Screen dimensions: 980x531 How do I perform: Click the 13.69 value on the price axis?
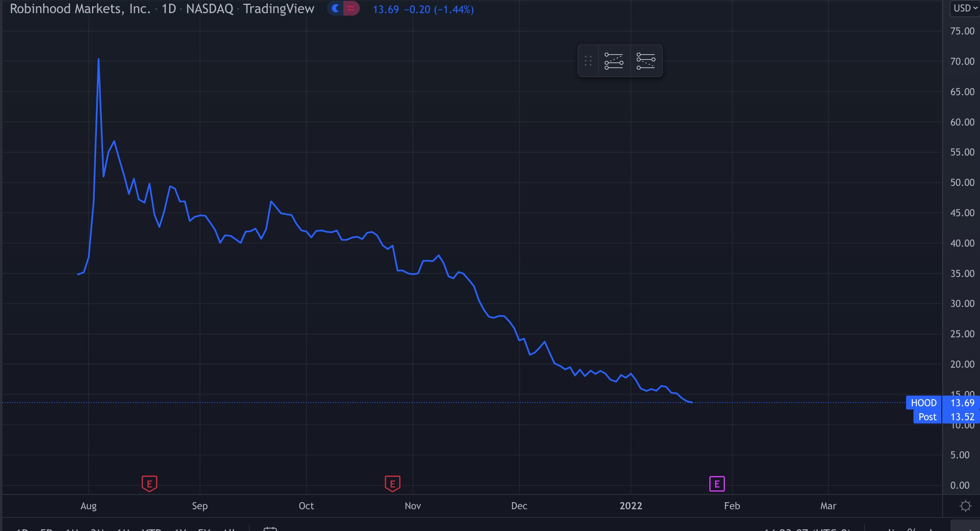click(x=962, y=403)
